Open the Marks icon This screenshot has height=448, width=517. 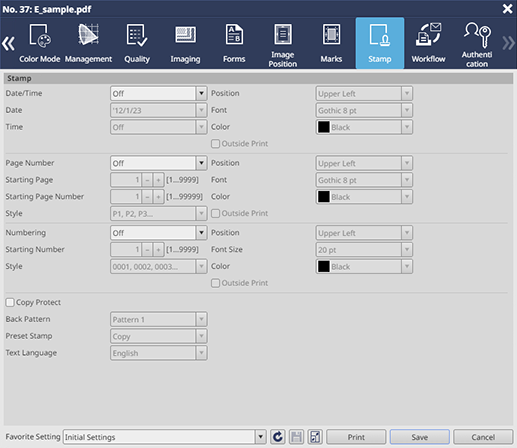[x=331, y=34]
